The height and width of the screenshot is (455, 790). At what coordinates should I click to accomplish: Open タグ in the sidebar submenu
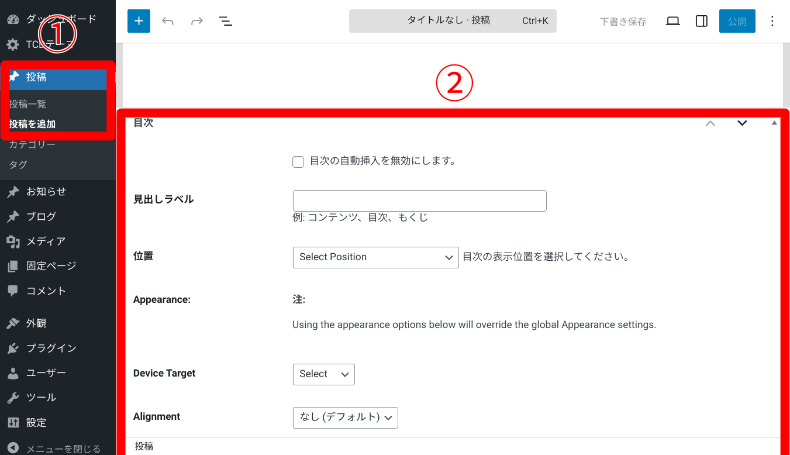tap(18, 165)
